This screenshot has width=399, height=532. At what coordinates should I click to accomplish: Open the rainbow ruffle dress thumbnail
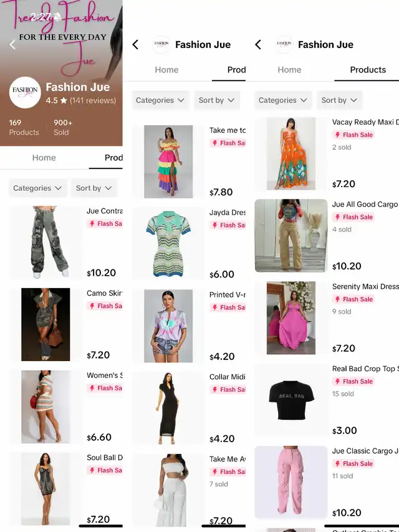pyautogui.click(x=168, y=162)
